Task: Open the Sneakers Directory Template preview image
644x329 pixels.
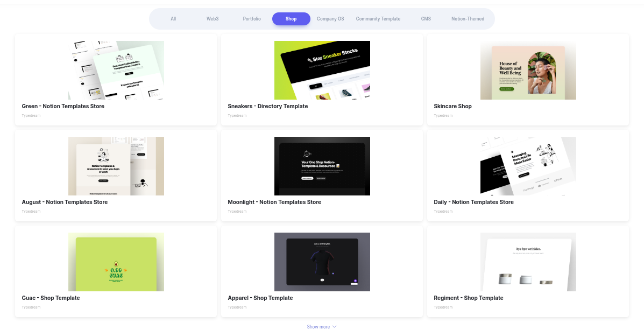Action: pyautogui.click(x=322, y=71)
